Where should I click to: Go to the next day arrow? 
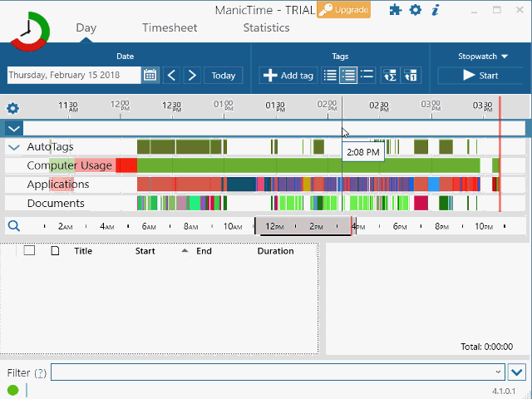pyautogui.click(x=192, y=75)
